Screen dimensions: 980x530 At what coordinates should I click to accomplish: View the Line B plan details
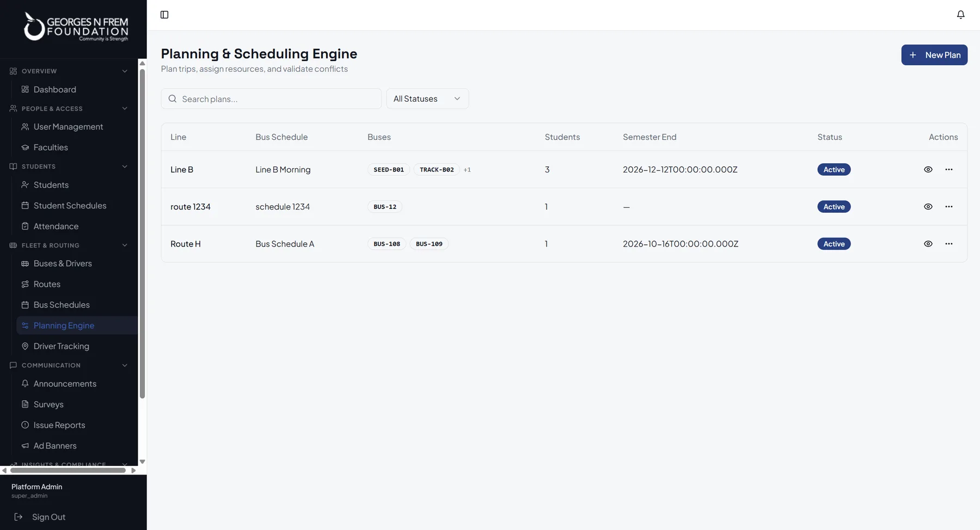pyautogui.click(x=928, y=170)
